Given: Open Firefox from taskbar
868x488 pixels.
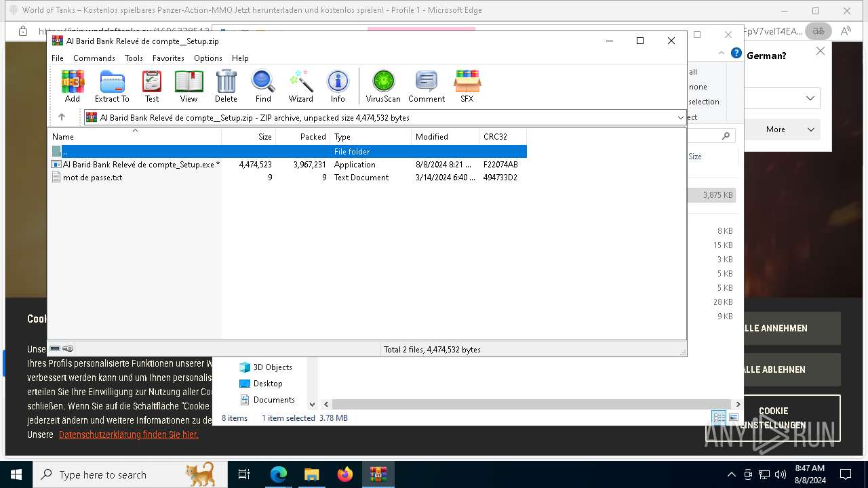Looking at the screenshot, I should [x=345, y=474].
